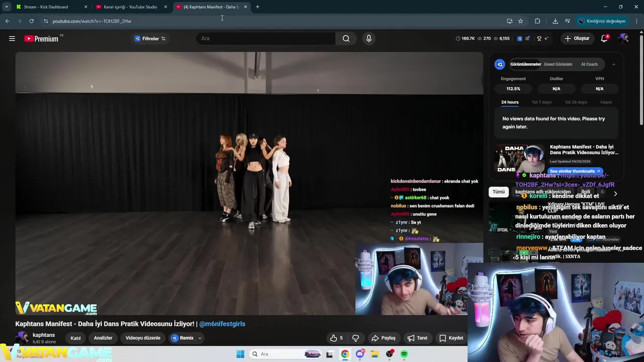Like the video with thumbs up
The image size is (644, 362).
[336, 338]
